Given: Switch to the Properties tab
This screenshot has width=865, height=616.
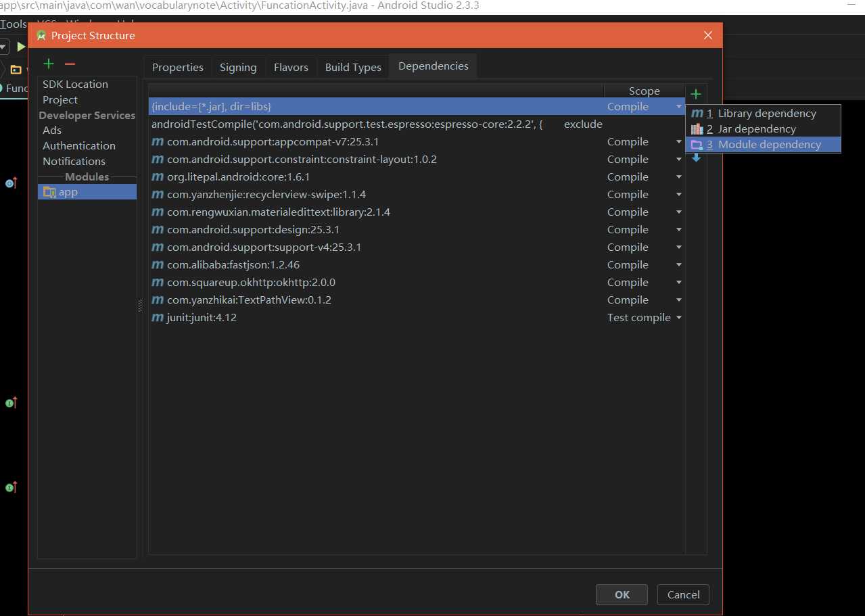Looking at the screenshot, I should [x=178, y=67].
